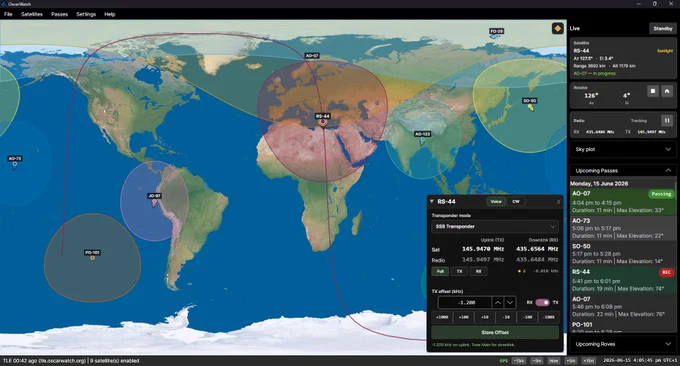Viewport: 680px width, 366px height.
Task: Click the date and time display
Action: (x=640, y=361)
